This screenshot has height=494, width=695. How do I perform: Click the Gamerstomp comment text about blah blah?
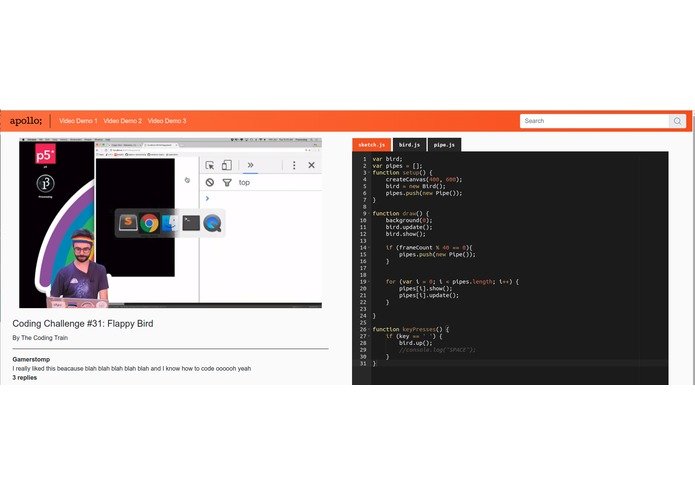(132, 369)
